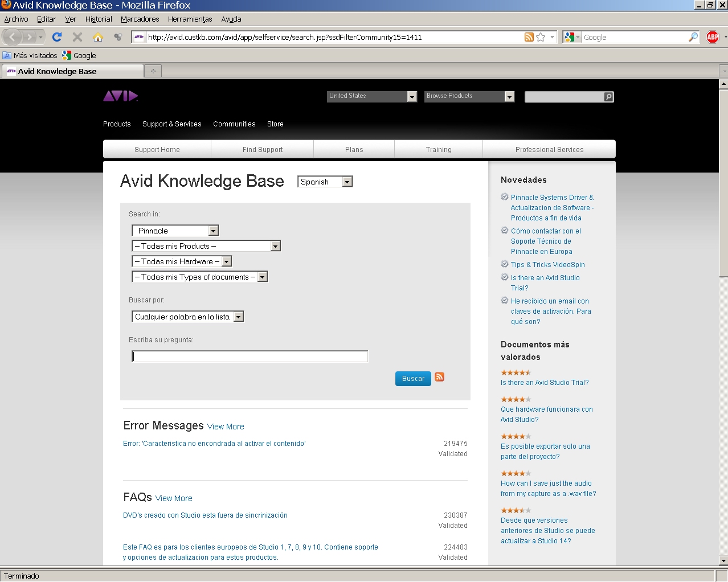Open the Herramientas menu
728x582 pixels.
tap(190, 19)
